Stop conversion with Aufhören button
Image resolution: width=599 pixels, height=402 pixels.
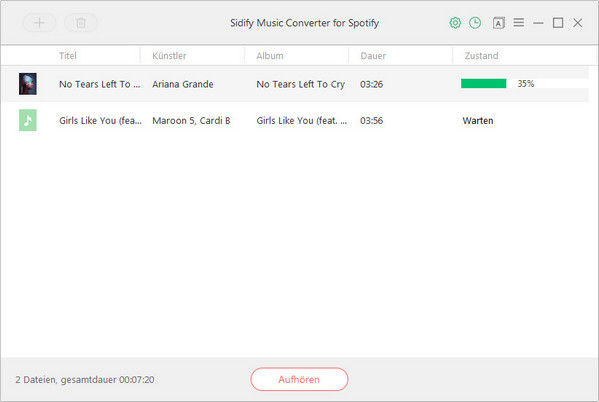tap(299, 379)
